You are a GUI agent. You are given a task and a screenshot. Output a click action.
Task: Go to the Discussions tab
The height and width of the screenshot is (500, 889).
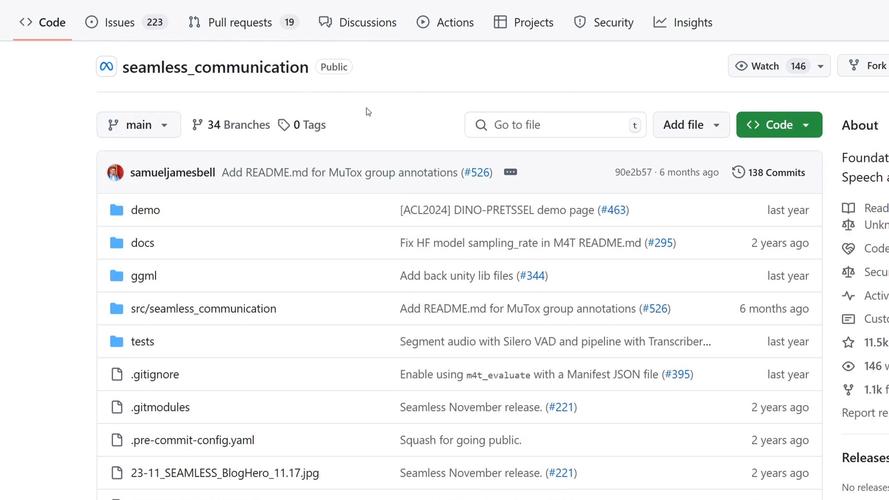(358, 22)
